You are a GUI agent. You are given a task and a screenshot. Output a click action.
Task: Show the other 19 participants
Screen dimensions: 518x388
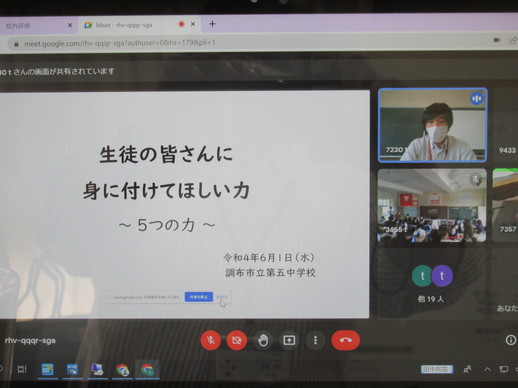pos(432,283)
